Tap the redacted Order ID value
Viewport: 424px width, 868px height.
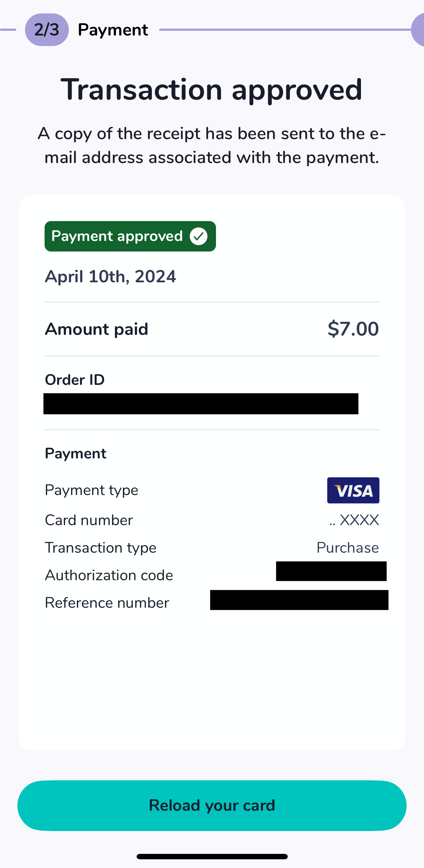click(x=201, y=404)
